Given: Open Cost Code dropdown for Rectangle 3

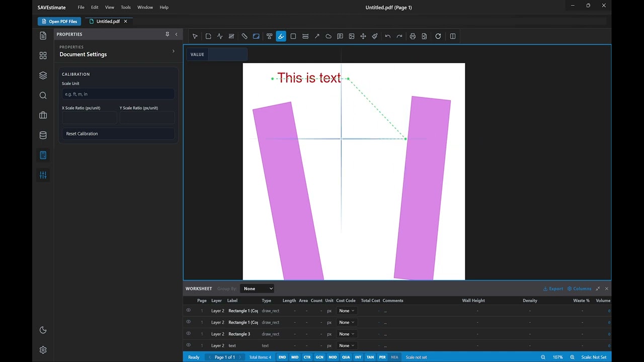Looking at the screenshot, I should pos(346,334).
